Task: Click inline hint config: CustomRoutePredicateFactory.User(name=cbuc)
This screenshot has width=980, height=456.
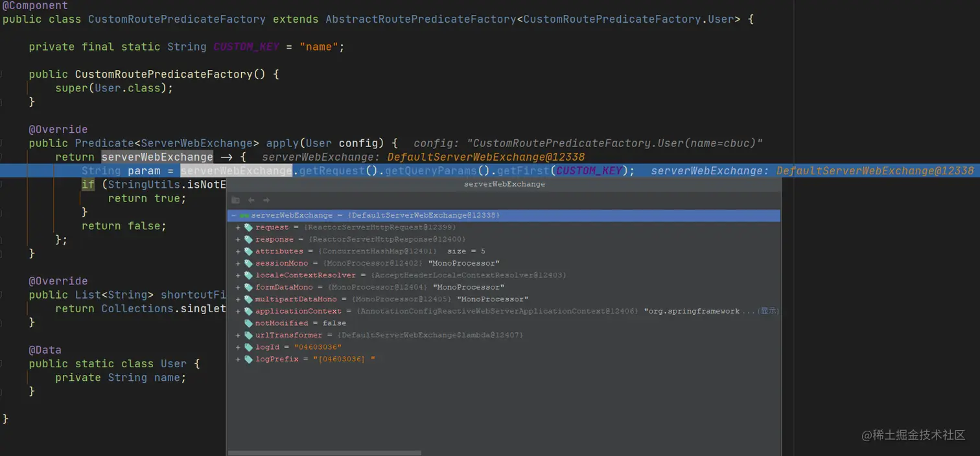Action: (588, 143)
